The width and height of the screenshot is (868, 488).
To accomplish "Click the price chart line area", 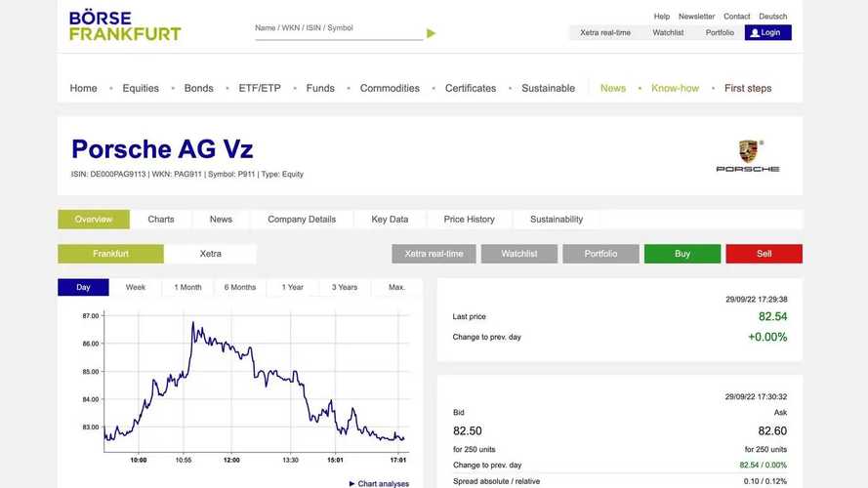I will click(x=257, y=383).
